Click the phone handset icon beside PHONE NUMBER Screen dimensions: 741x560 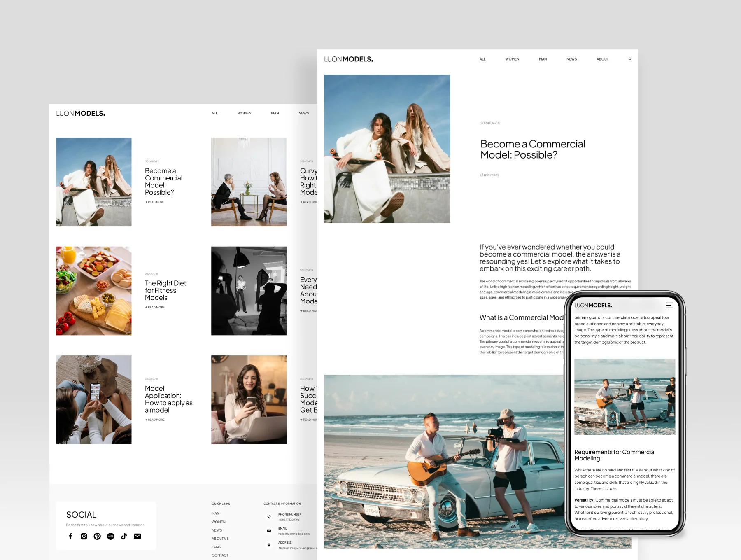coord(269,517)
